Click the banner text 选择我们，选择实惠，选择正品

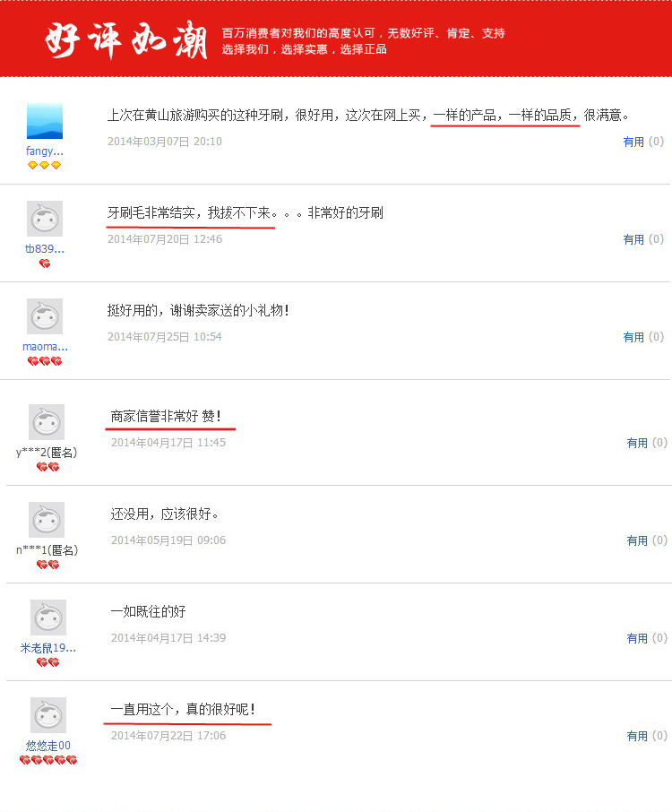(305, 49)
